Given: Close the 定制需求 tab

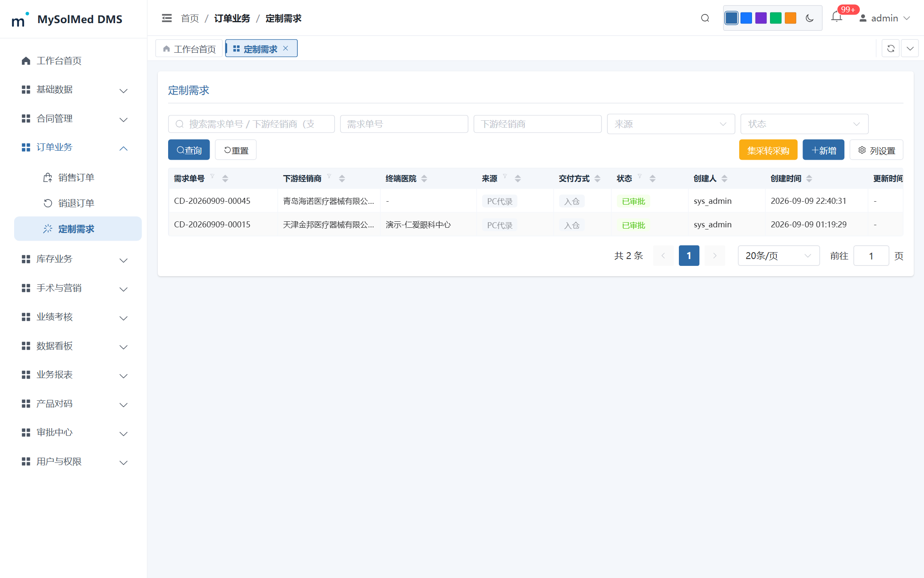Looking at the screenshot, I should 286,48.
